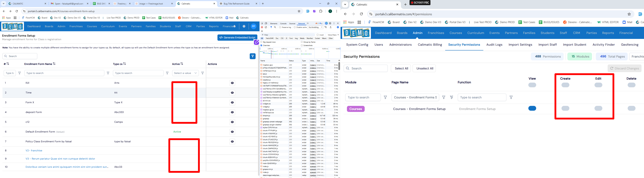
Task: Clear the DevTools network log
Action: [x=266, y=27]
